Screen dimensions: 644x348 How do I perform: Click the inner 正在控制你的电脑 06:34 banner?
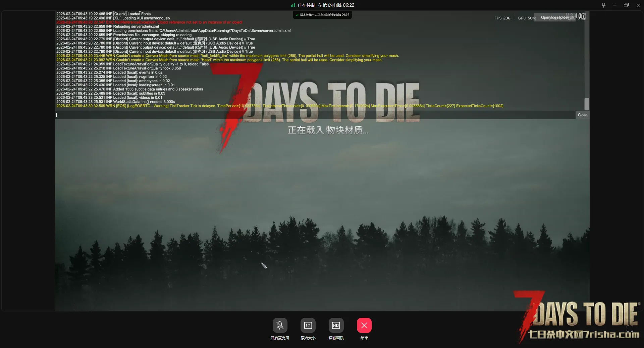pyautogui.click(x=322, y=15)
